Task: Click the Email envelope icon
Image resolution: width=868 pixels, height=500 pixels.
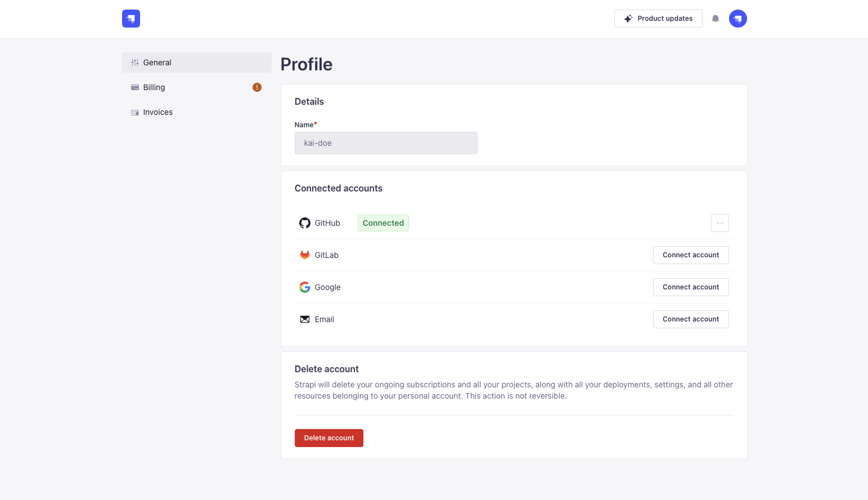Action: (x=304, y=319)
